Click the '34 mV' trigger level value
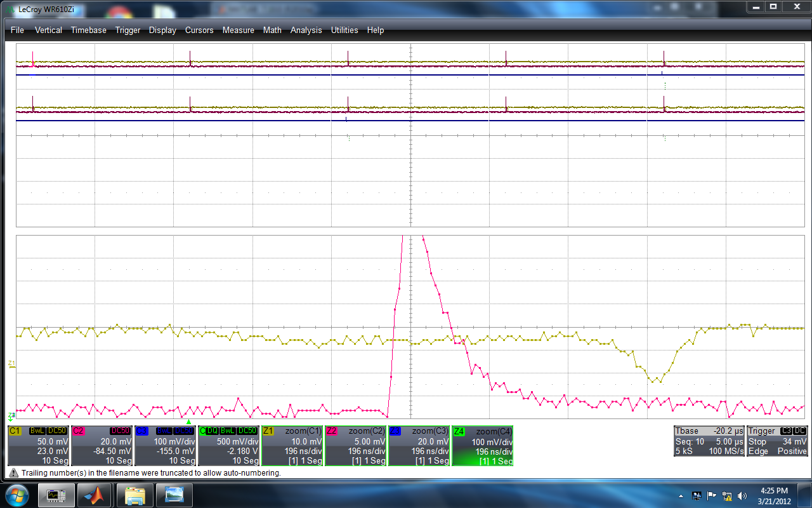The height and width of the screenshot is (508, 812). click(795, 441)
